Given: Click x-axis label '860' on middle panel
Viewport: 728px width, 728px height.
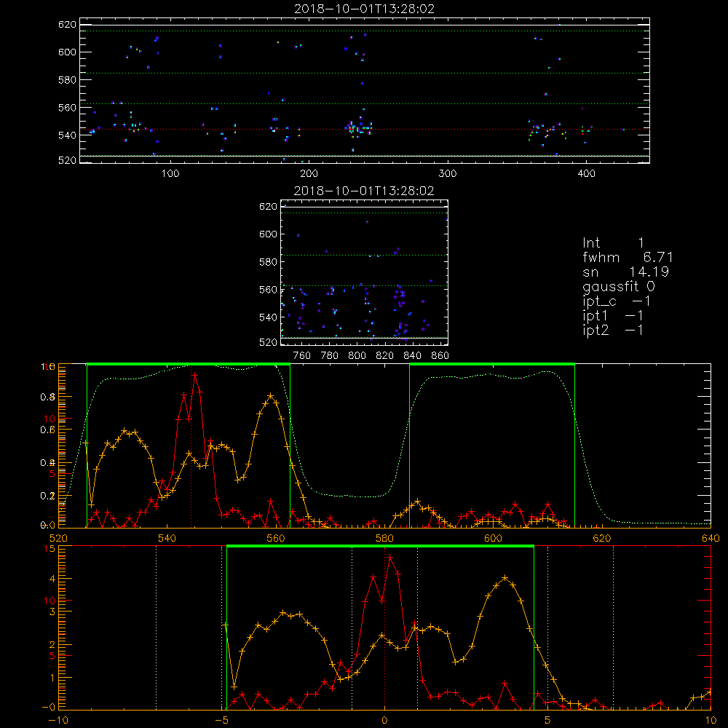Looking at the screenshot, I should (x=440, y=356).
